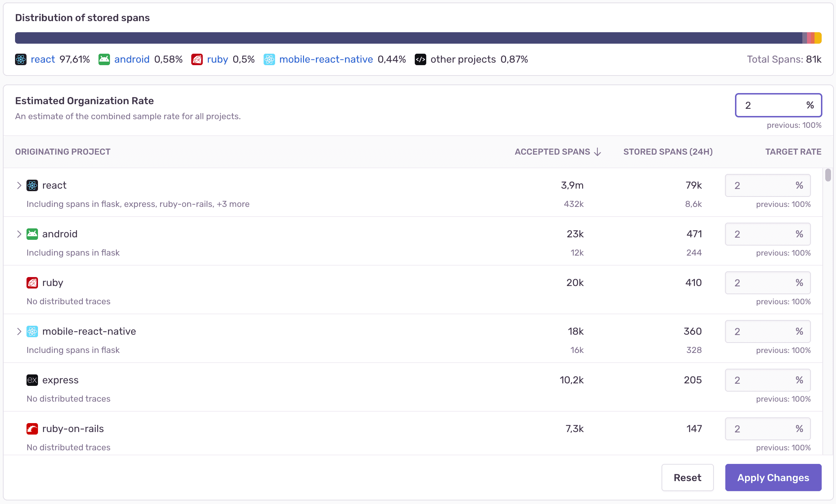Click the android project name in table
Screen dimensions: 836x504
(60, 234)
